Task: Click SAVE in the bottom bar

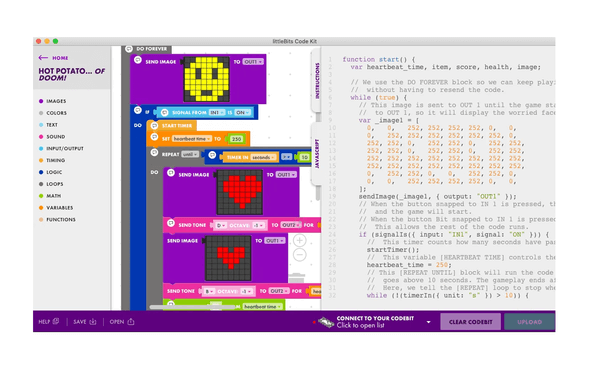Action: [x=80, y=322]
